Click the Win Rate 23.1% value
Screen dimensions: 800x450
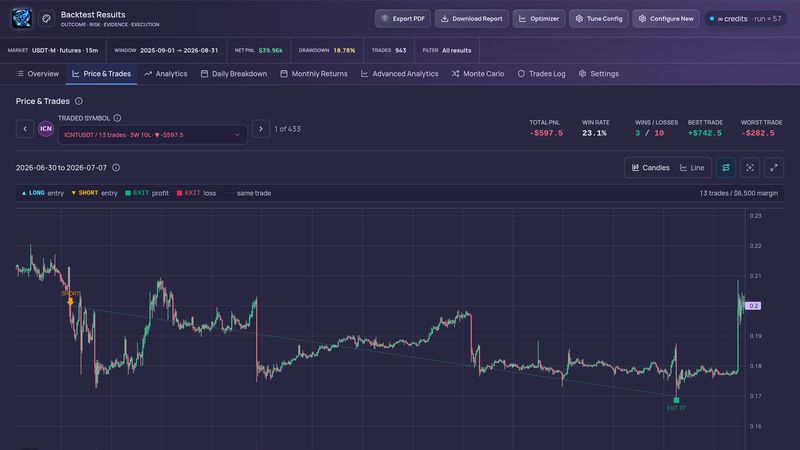[594, 133]
